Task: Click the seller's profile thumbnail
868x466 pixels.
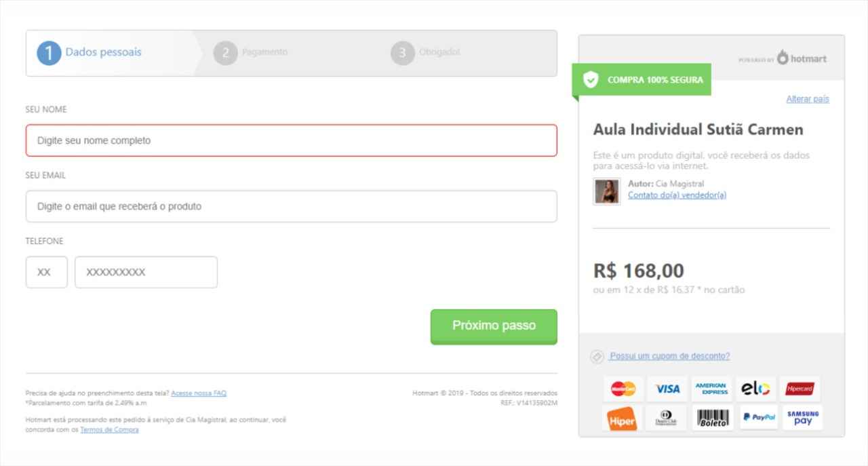Action: (607, 191)
